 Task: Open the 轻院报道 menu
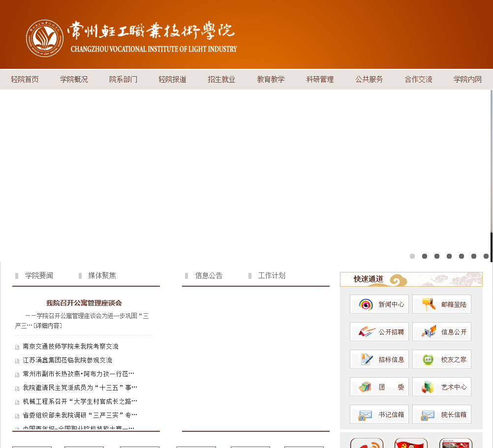[172, 79]
